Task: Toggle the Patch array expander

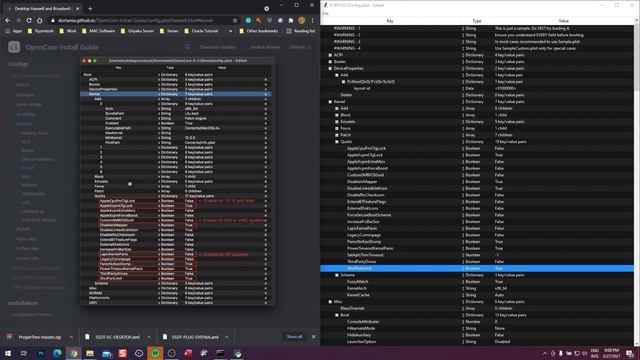Action: (x=337, y=135)
